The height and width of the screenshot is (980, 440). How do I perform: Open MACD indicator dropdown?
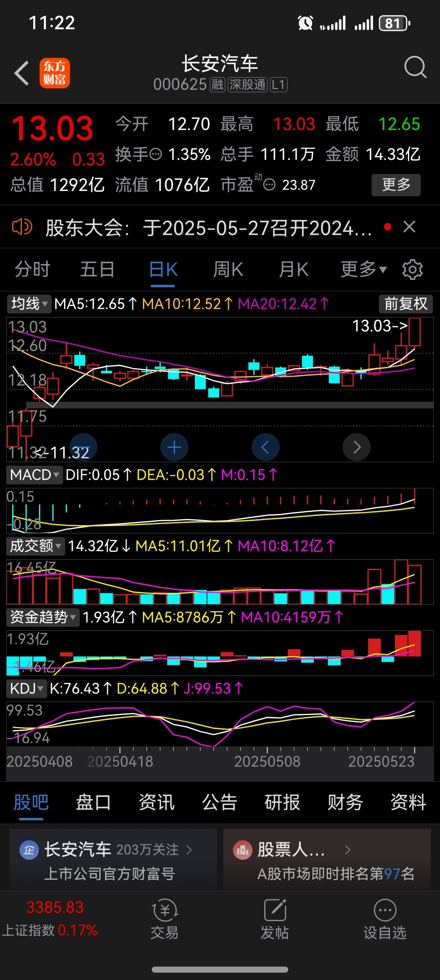point(35,475)
